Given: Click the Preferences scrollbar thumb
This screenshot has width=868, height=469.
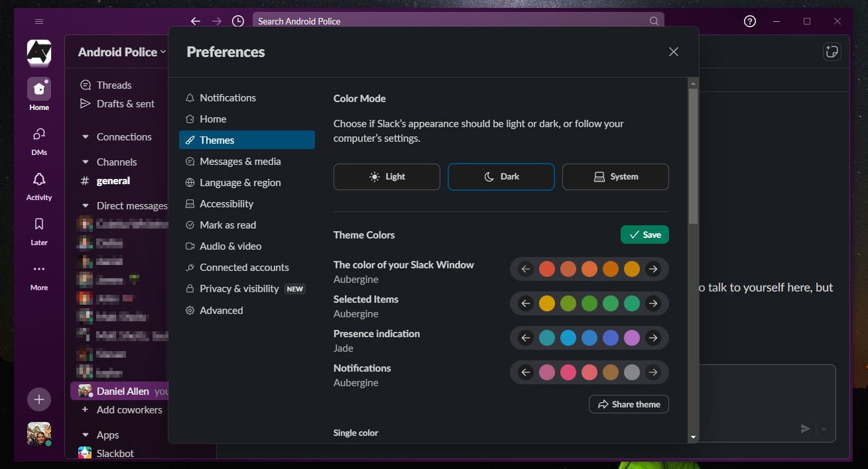Looking at the screenshot, I should (693, 156).
